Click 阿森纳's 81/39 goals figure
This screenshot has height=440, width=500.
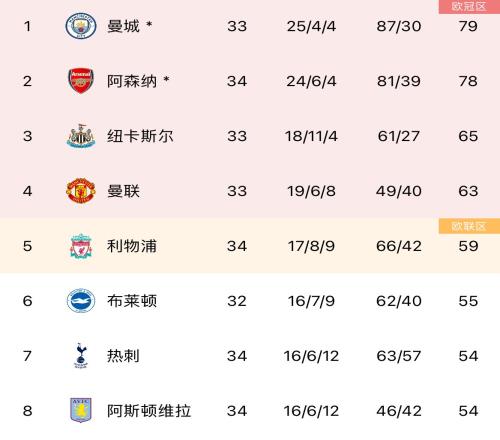pyautogui.click(x=399, y=81)
